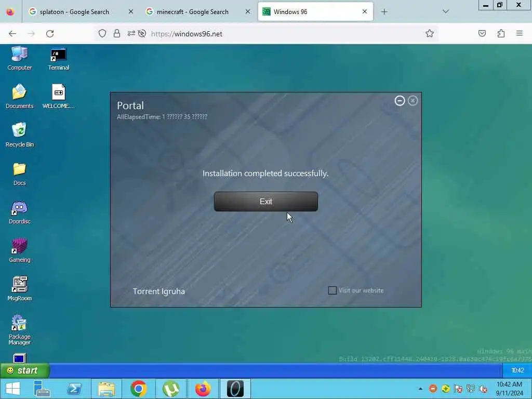Close the Portal installer with X icon
The width and height of the screenshot is (532, 399).
click(x=413, y=101)
